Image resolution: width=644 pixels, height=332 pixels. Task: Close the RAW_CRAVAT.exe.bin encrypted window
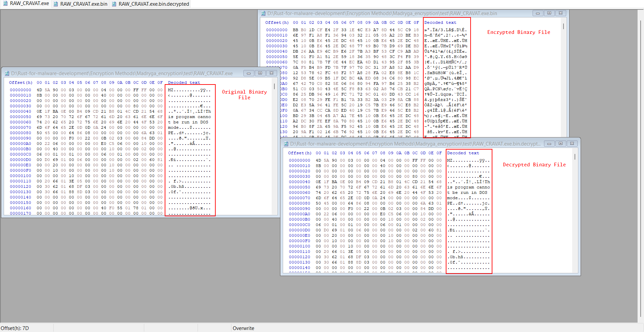pyautogui.click(x=560, y=13)
